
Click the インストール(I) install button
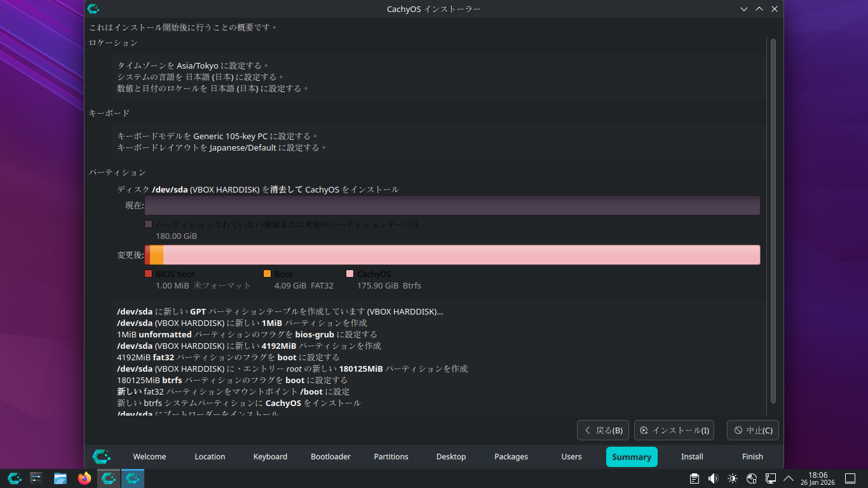pyautogui.click(x=674, y=430)
